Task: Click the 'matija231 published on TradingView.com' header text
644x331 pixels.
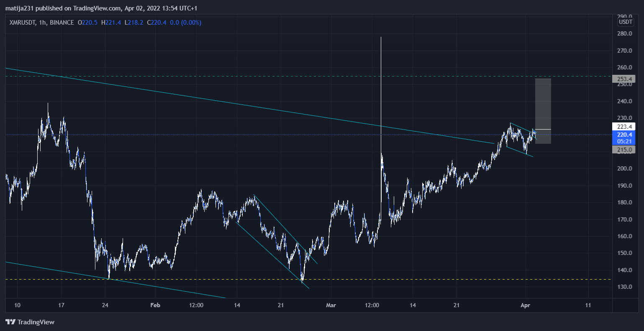Action: coord(62,8)
